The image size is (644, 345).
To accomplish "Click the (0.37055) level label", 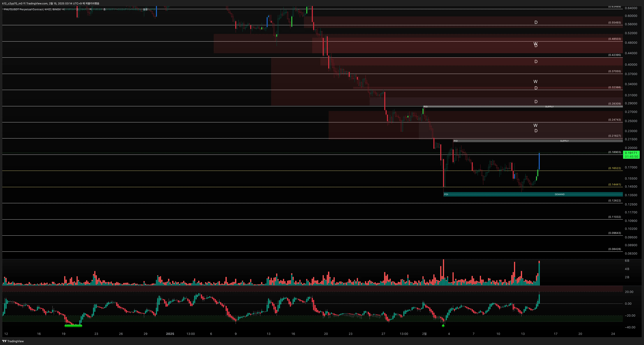I will tap(614, 71).
